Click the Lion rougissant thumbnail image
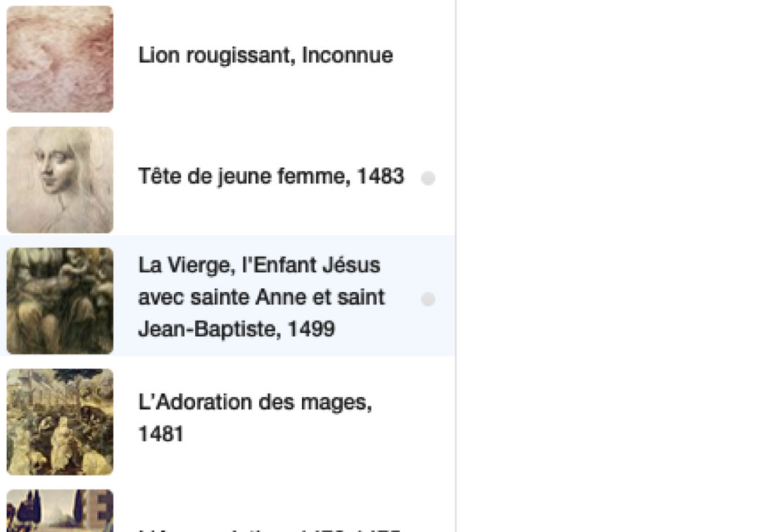This screenshot has width=760, height=532. point(60,59)
